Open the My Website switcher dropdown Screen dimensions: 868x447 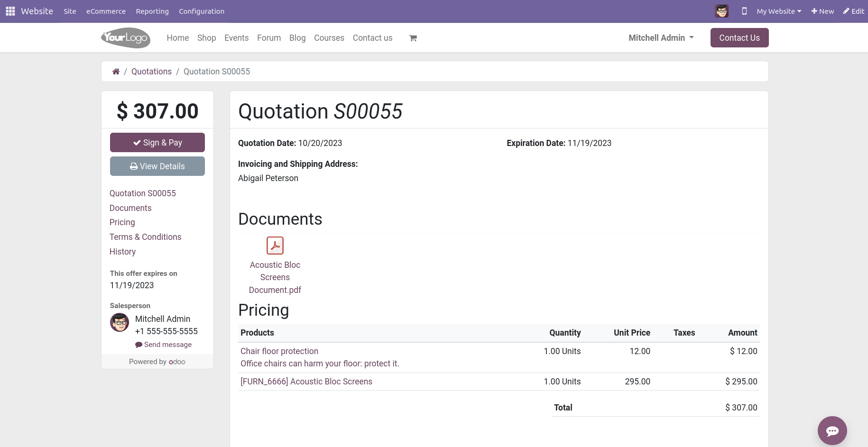(779, 11)
